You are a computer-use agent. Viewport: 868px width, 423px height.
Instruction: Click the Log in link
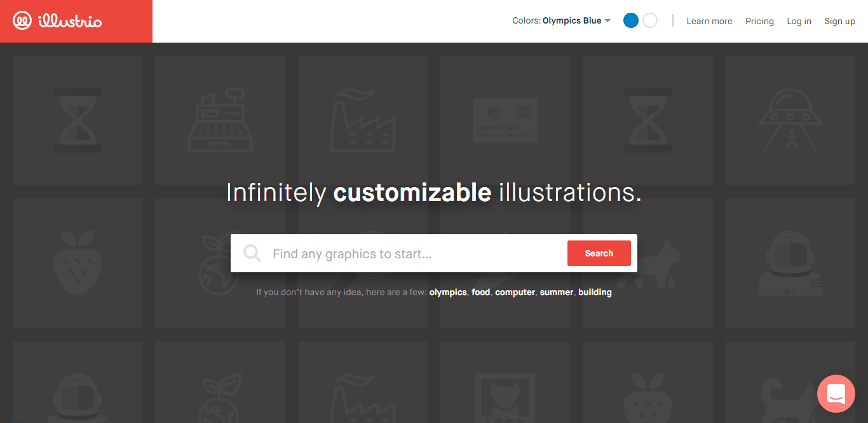click(x=799, y=21)
